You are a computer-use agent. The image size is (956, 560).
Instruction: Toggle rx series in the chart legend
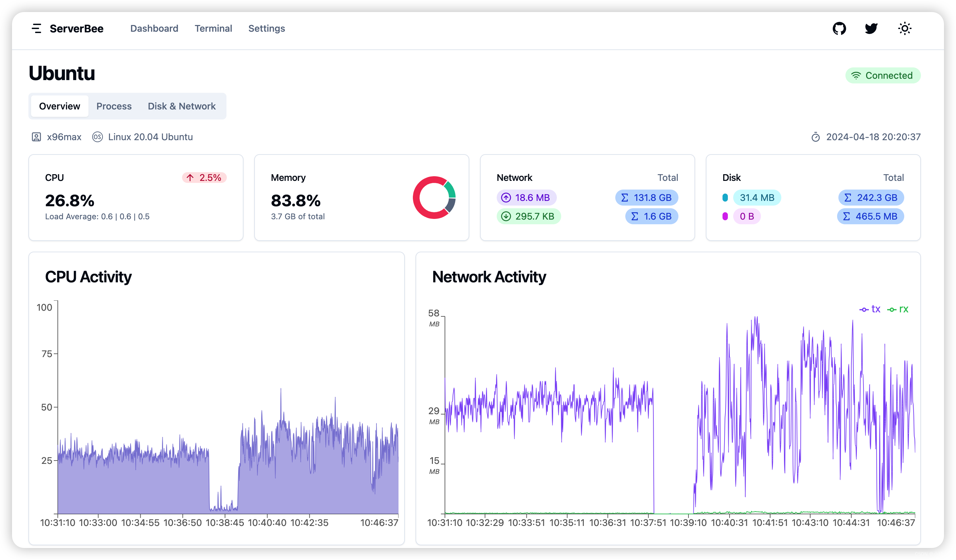(x=898, y=309)
